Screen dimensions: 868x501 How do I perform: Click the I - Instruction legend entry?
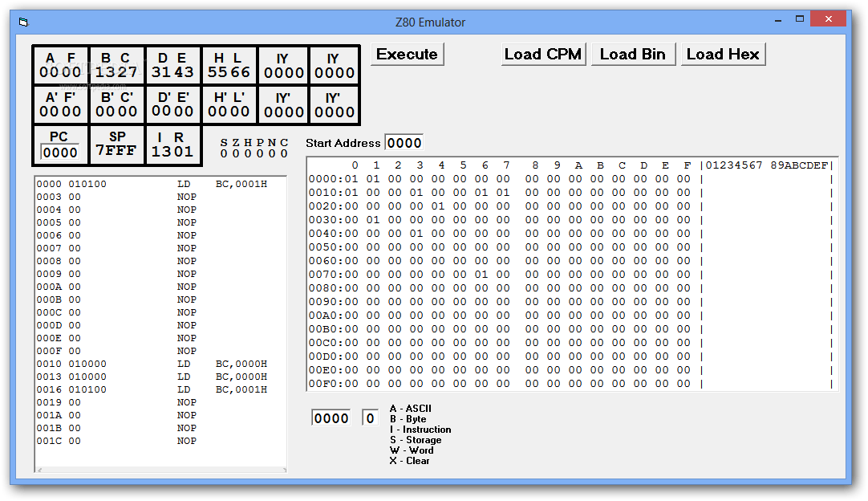pos(420,430)
